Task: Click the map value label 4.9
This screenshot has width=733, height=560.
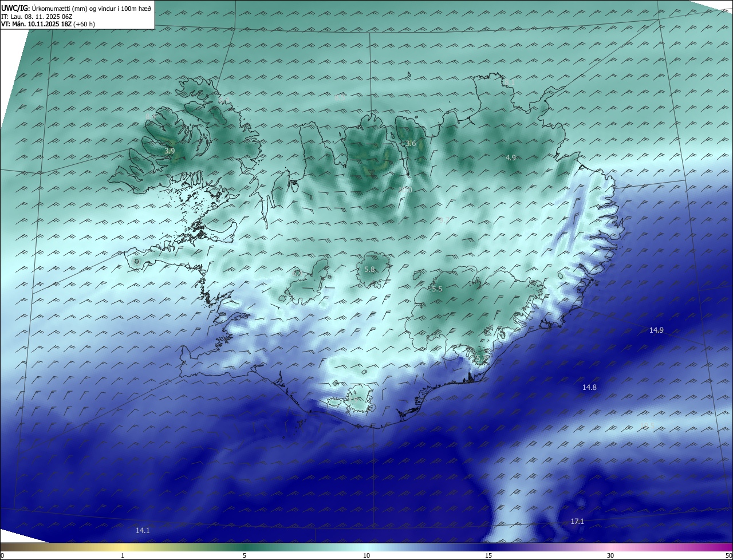Action: pyautogui.click(x=511, y=157)
